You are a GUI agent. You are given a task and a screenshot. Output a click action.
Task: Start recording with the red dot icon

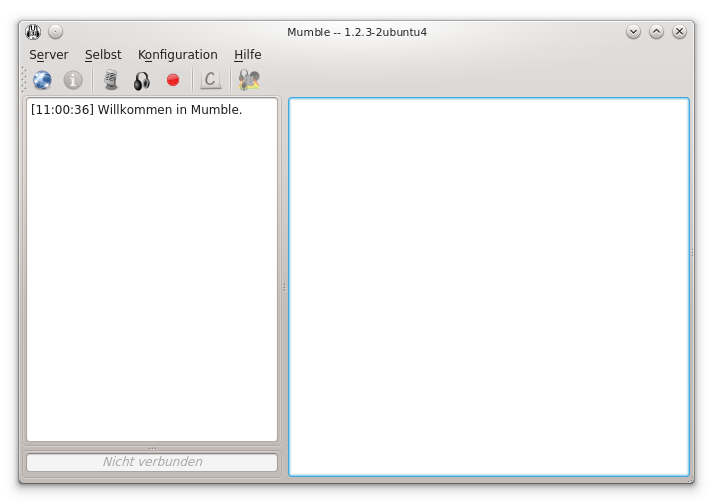(x=173, y=80)
